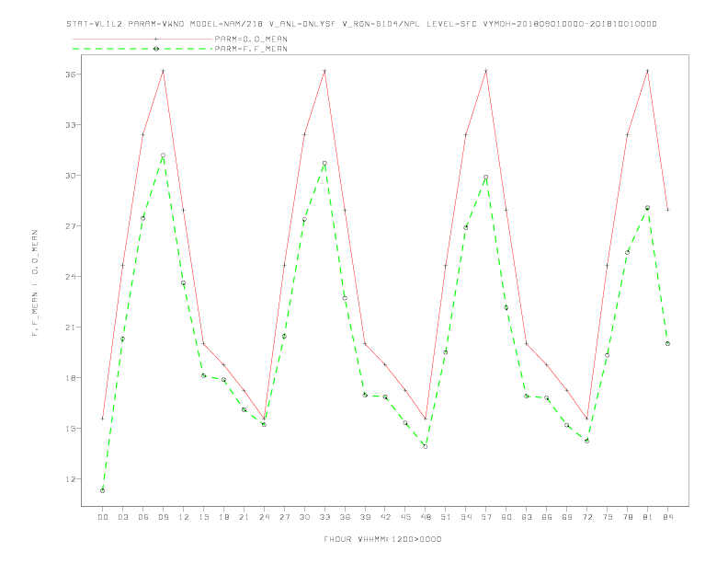Viewport: 728px width, 563px height.
Task: Click the green dashed legend line sample
Action: (142, 49)
